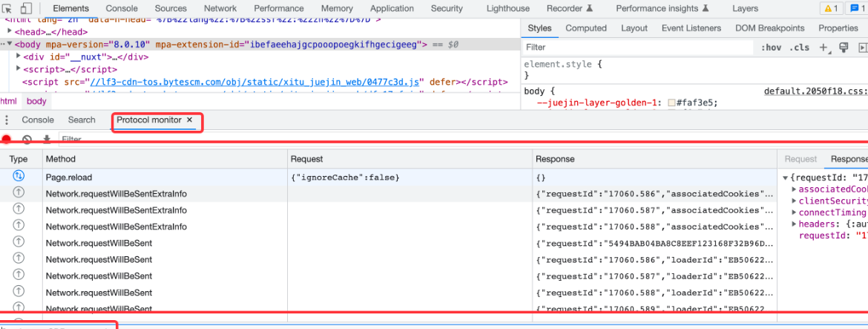
Task: Open the lf3-cdn-tos.bytescm.com script link
Action: click(254, 82)
